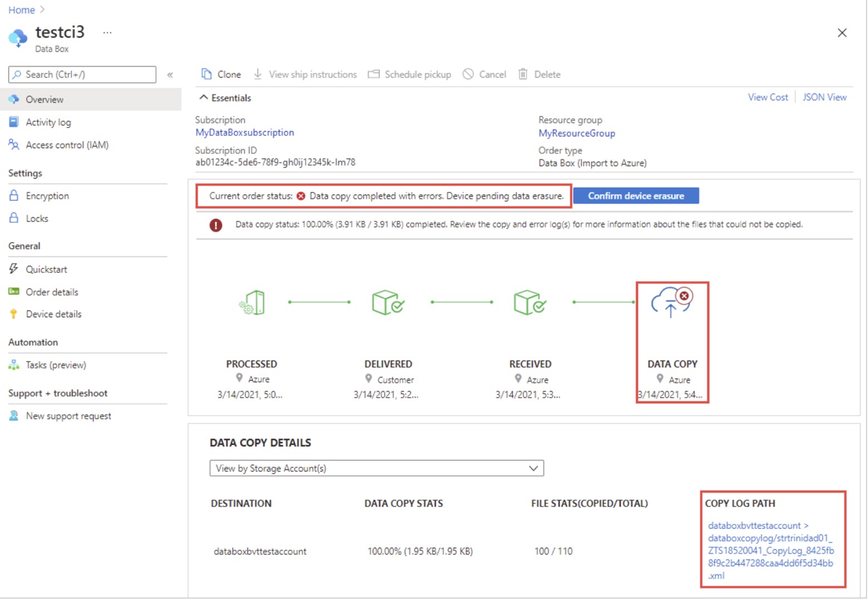Click subscription ID ab01234c-5de6 text
This screenshot has height=599, width=868.
click(275, 163)
